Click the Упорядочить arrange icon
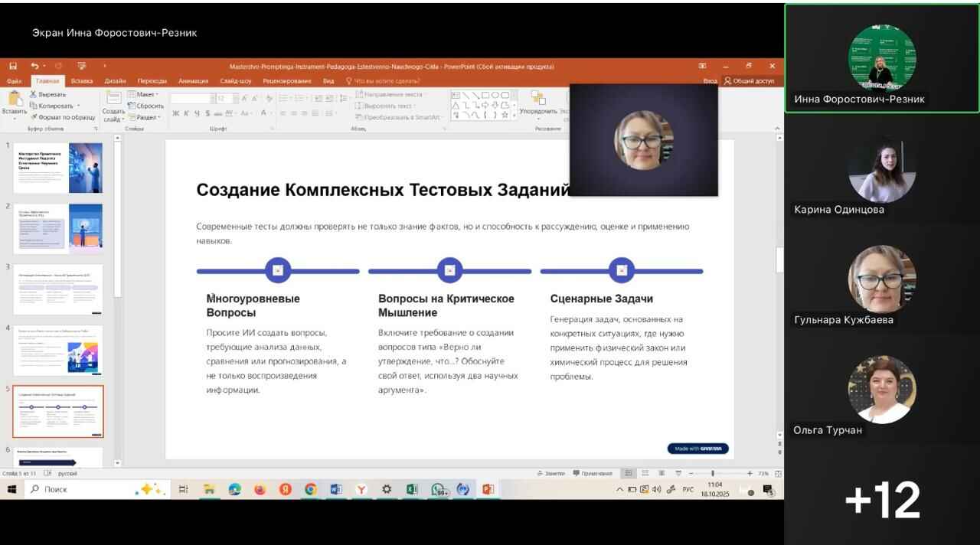This screenshot has width=980, height=545. pos(538,99)
